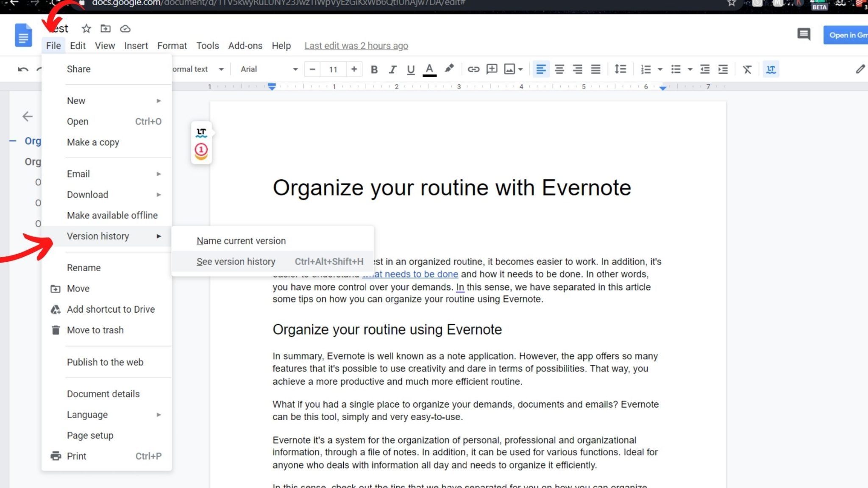This screenshot has width=868, height=488.
Task: Decrease the indent
Action: (x=705, y=69)
